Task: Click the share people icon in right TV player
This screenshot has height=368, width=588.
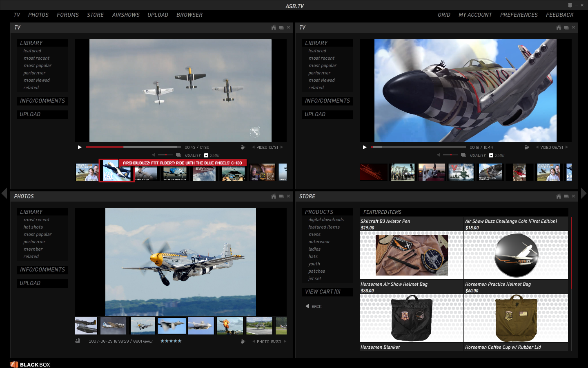Action: (527, 147)
